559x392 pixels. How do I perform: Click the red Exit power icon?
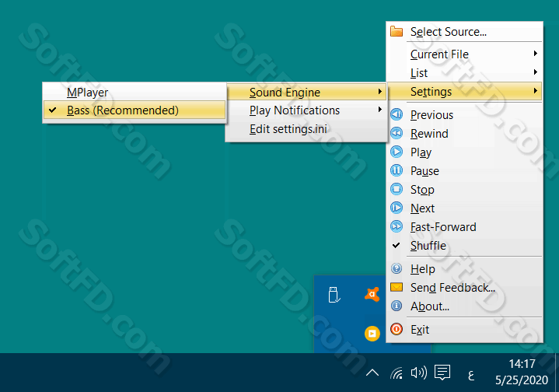pos(397,329)
